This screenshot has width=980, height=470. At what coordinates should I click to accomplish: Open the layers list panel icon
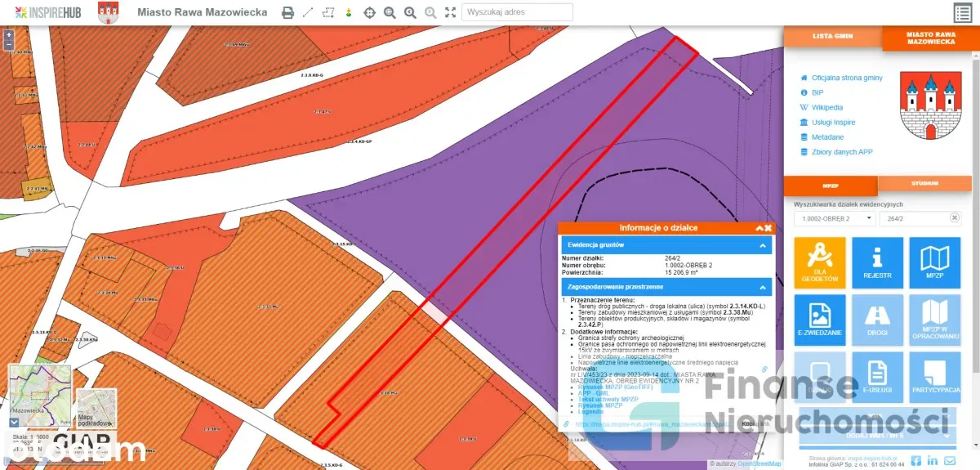tap(963, 12)
